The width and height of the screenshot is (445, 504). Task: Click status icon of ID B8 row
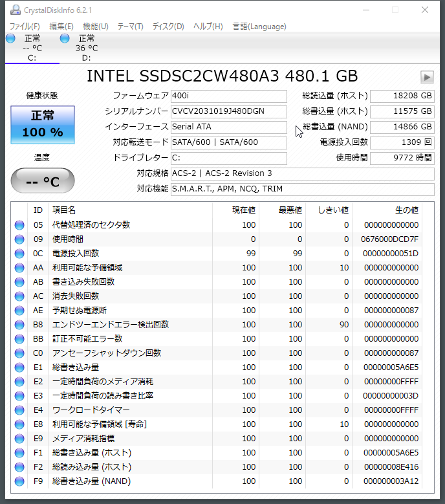[19, 325]
